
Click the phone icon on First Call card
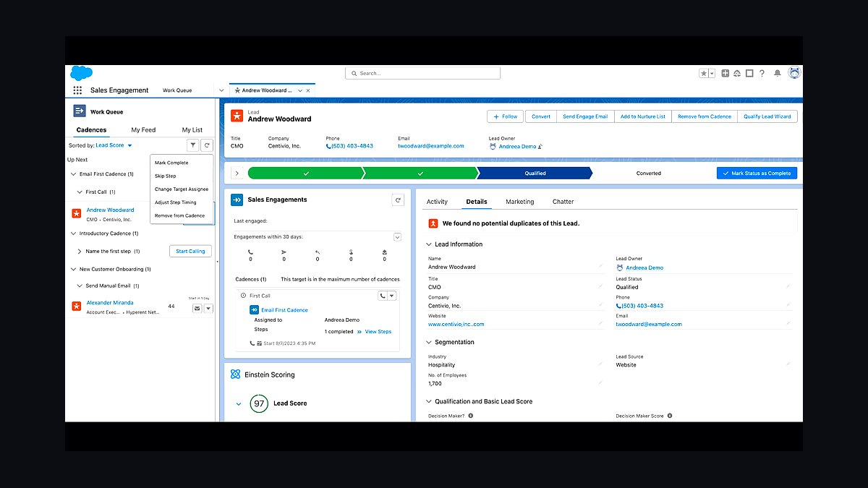pos(383,296)
